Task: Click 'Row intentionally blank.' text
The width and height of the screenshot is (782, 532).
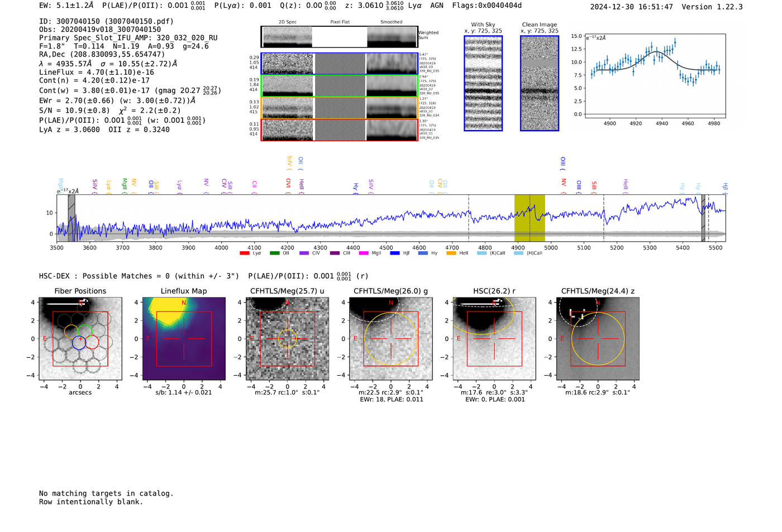Action: coord(91,502)
